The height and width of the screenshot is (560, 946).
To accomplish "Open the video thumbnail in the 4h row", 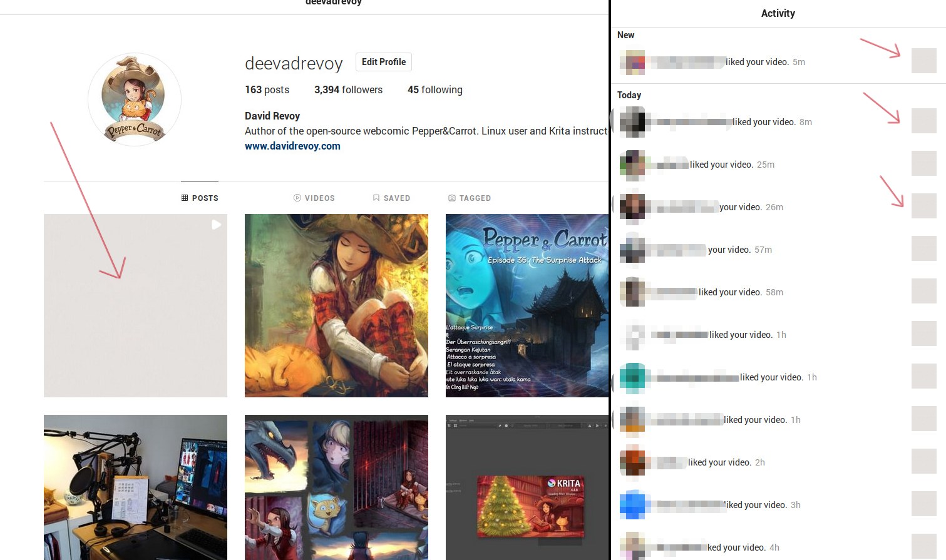I will point(923,546).
